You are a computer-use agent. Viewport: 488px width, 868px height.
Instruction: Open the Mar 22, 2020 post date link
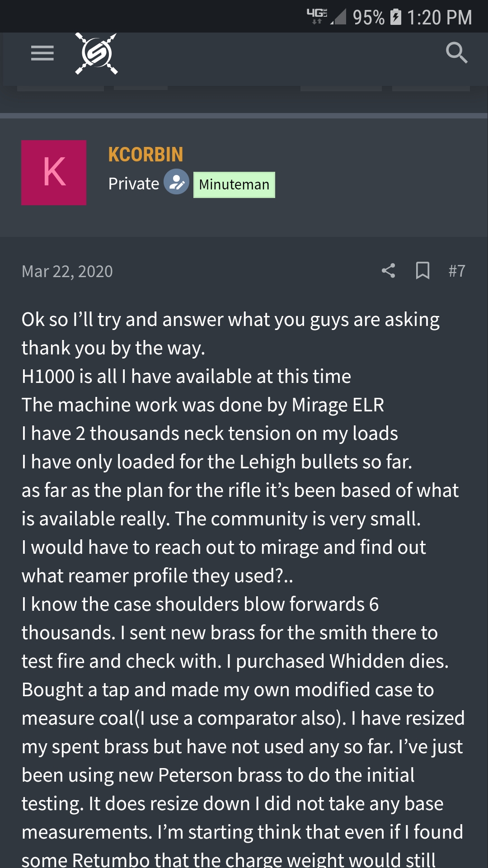pyautogui.click(x=67, y=271)
